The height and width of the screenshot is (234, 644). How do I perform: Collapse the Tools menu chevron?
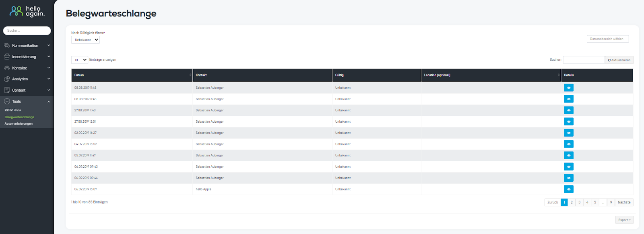coord(49,102)
